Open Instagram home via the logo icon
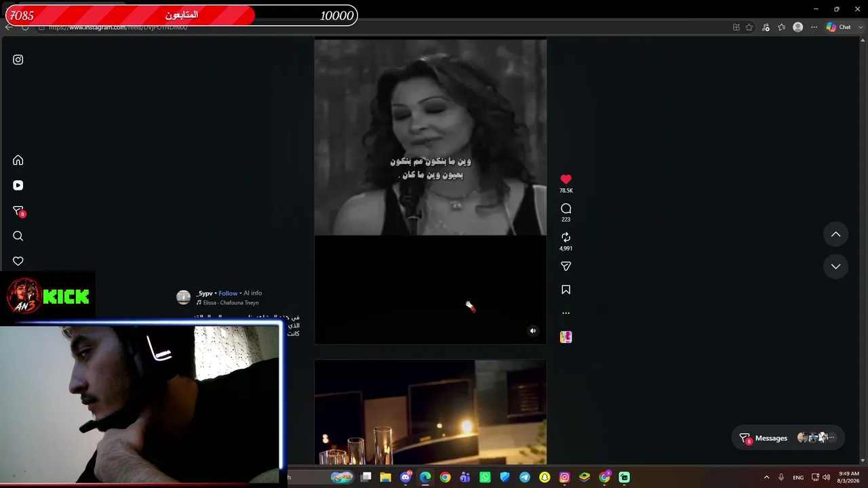868x488 pixels. [x=18, y=60]
